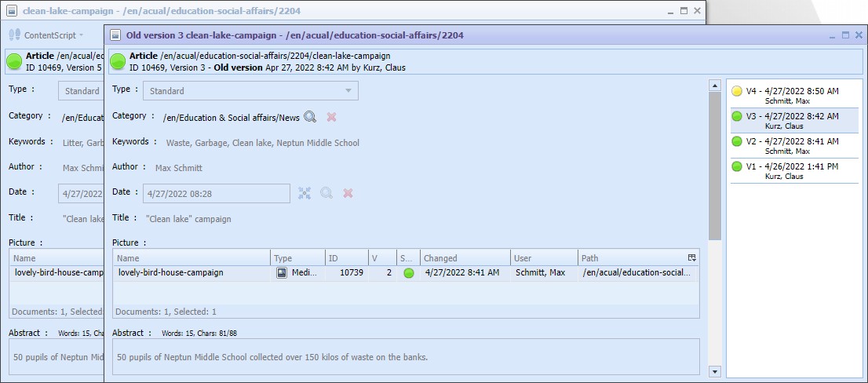
Task: Click the scroll down arrow of the form scrollbar
Action: point(715,370)
